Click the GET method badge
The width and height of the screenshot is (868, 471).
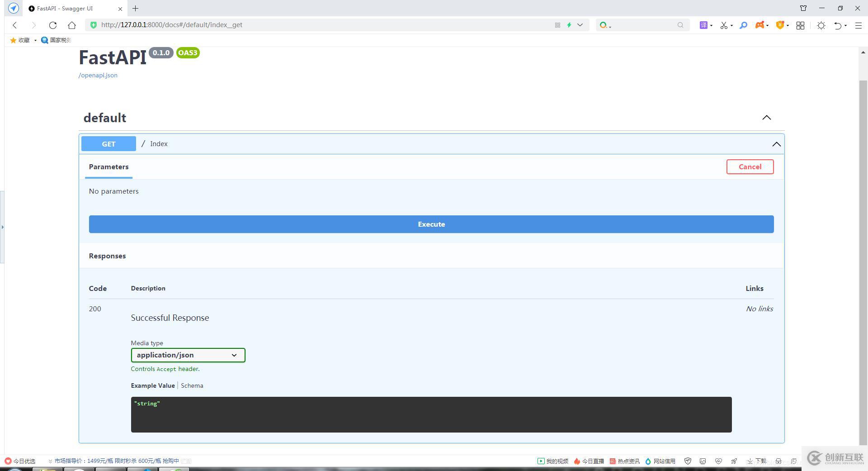point(108,144)
